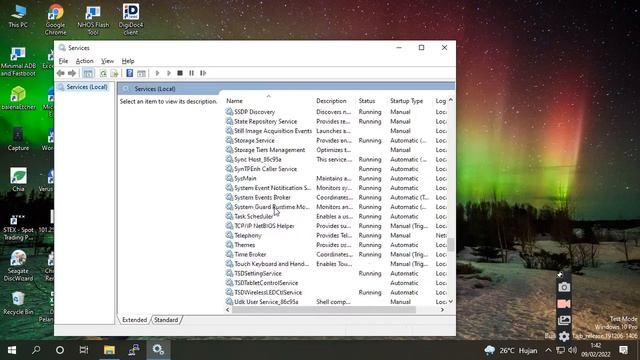Select the Task Scheduler service

point(336,216)
